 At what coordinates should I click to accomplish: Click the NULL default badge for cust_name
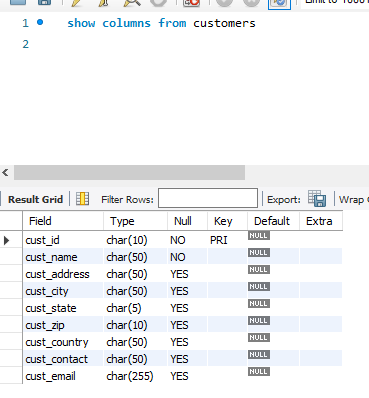tap(259, 253)
